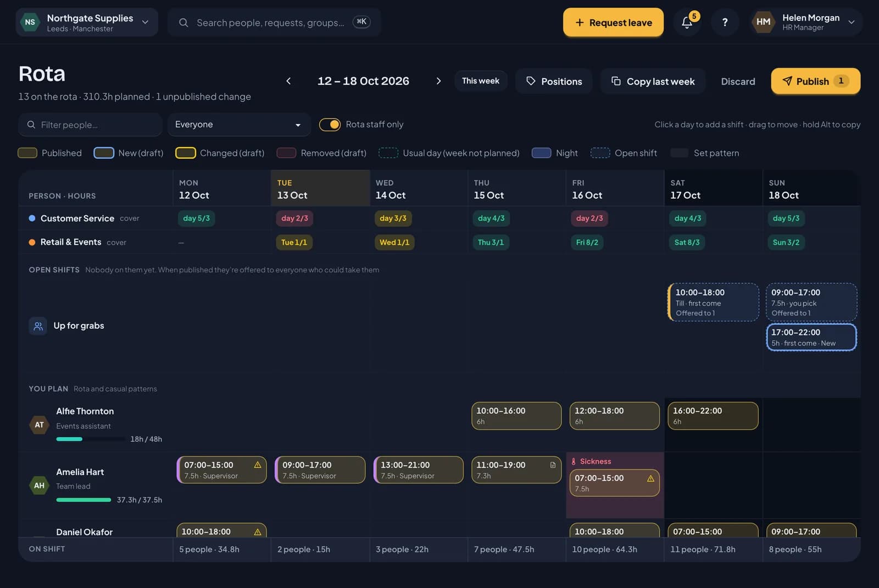Click the 10 people · 64.3h summary
The width and height of the screenshot is (879, 588).
pyautogui.click(x=604, y=550)
